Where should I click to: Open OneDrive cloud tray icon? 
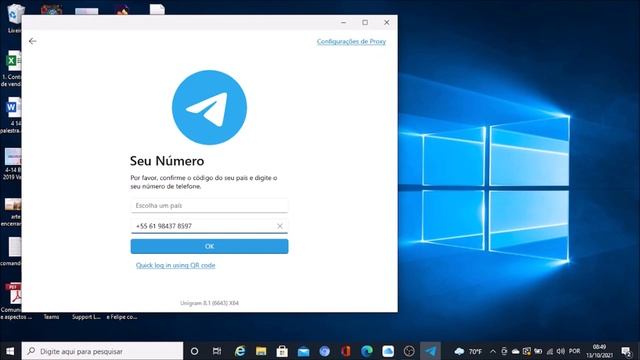pyautogui.click(x=516, y=351)
